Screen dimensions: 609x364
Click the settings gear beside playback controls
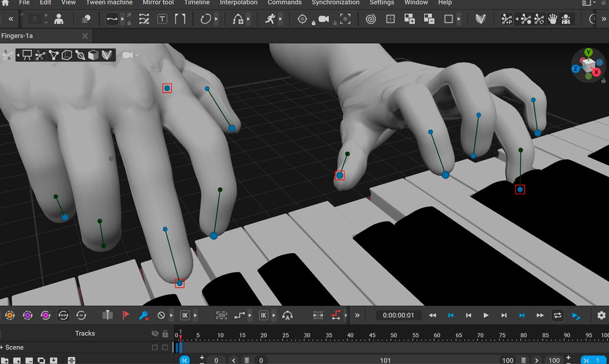tap(601, 315)
